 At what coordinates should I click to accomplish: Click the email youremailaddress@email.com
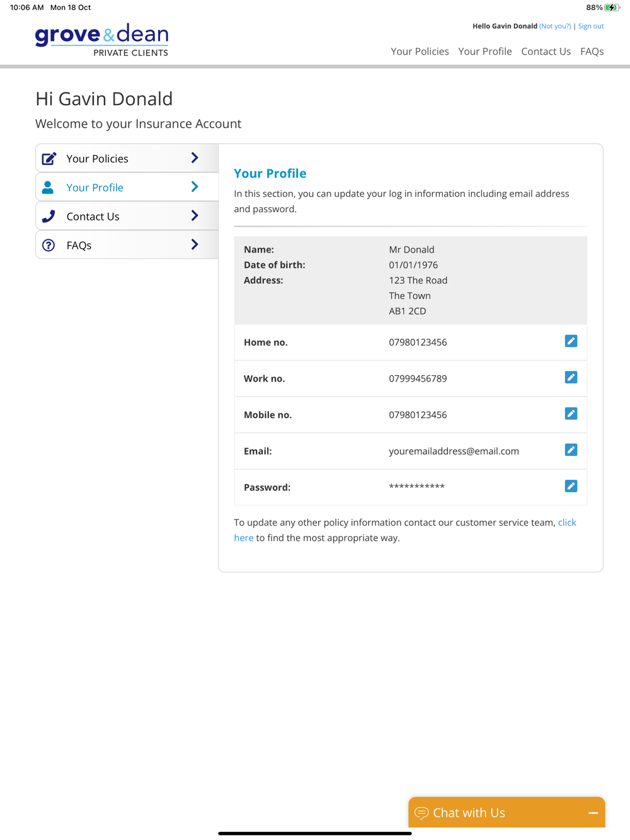(x=454, y=451)
